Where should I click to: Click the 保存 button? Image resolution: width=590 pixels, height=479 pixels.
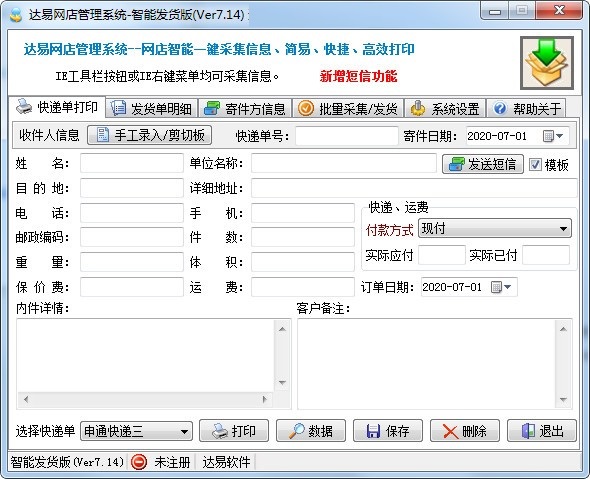click(388, 430)
